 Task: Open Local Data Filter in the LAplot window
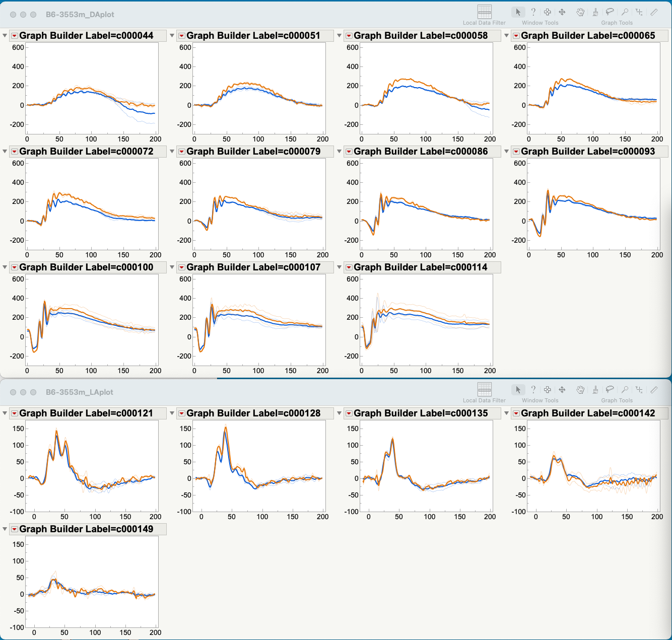[484, 390]
